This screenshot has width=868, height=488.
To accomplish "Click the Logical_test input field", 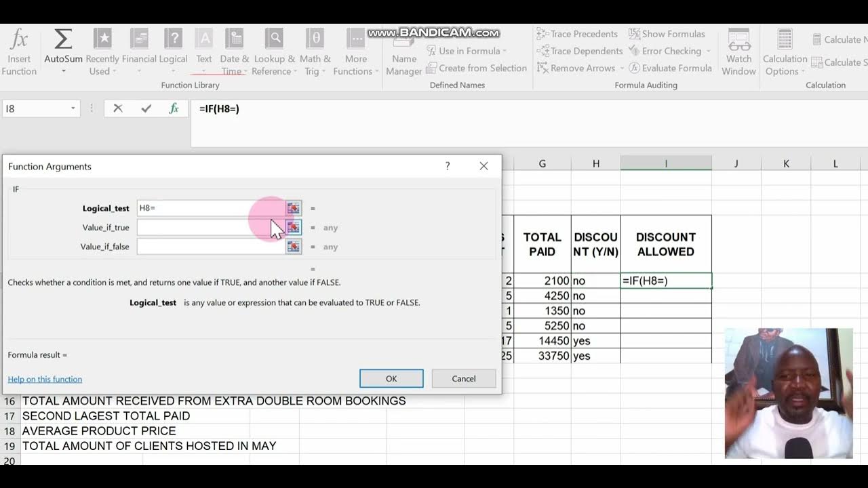I will [211, 208].
